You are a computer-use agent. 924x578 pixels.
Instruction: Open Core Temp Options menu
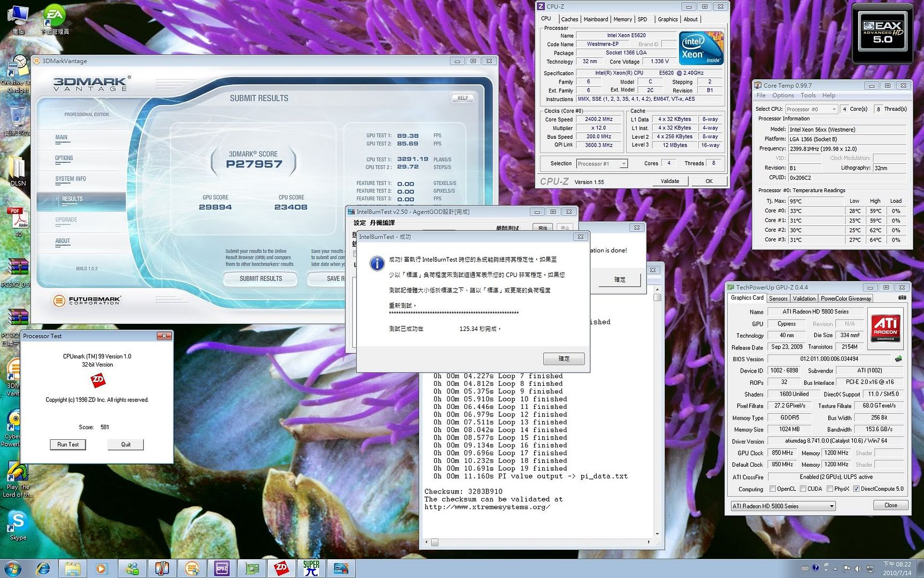[783, 95]
